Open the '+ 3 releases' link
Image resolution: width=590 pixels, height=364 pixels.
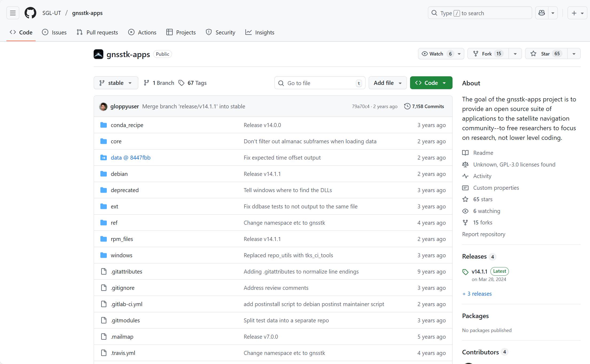[x=477, y=294]
